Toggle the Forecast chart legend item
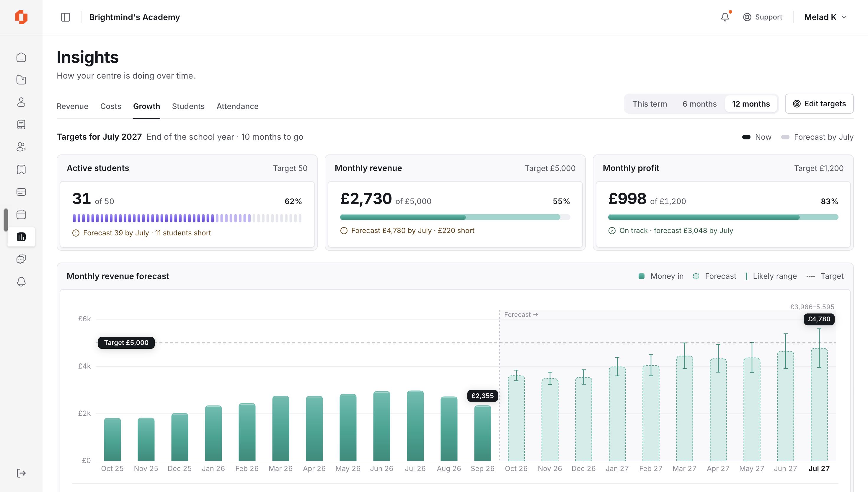This screenshot has width=868, height=492. point(714,276)
